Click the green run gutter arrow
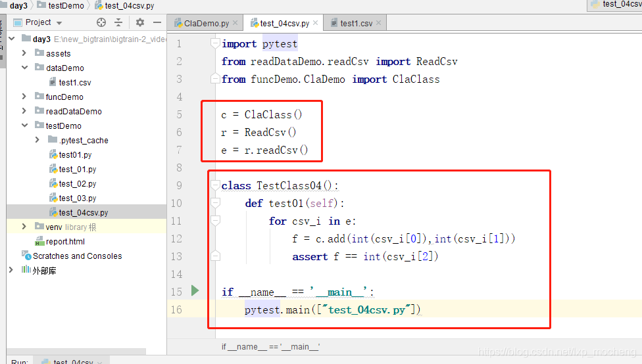This screenshot has width=642, height=364. point(195,290)
